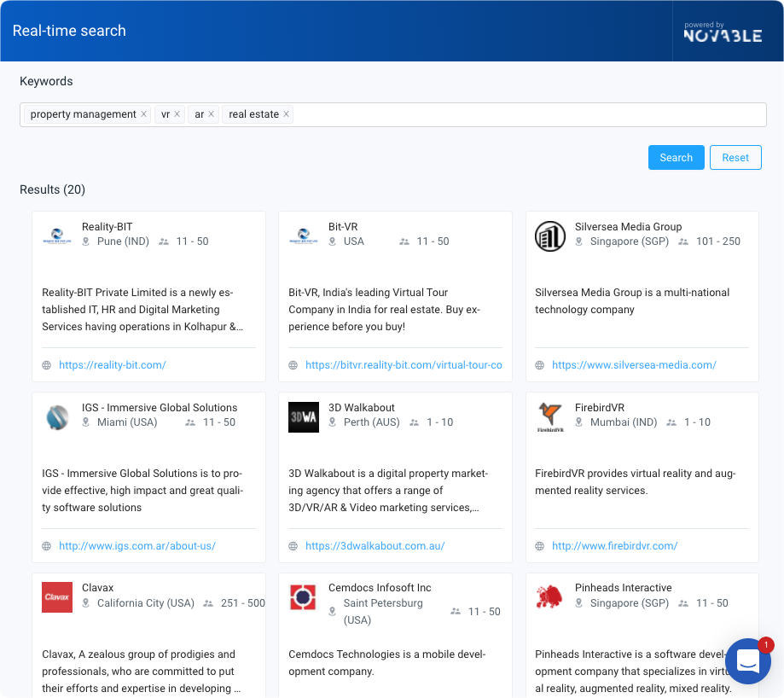The height and width of the screenshot is (698, 784).
Task: Click employees icon beside 251 - 500
Action: pyautogui.click(x=208, y=603)
